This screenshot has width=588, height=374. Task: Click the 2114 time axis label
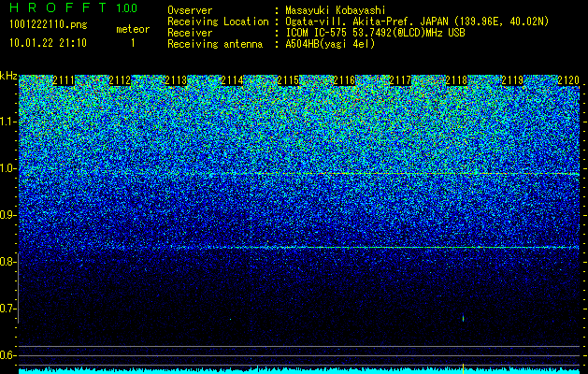tap(232, 80)
